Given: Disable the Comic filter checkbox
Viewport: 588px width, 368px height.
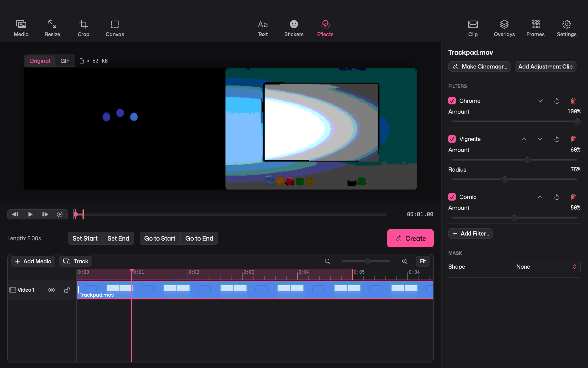Looking at the screenshot, I should point(452,197).
